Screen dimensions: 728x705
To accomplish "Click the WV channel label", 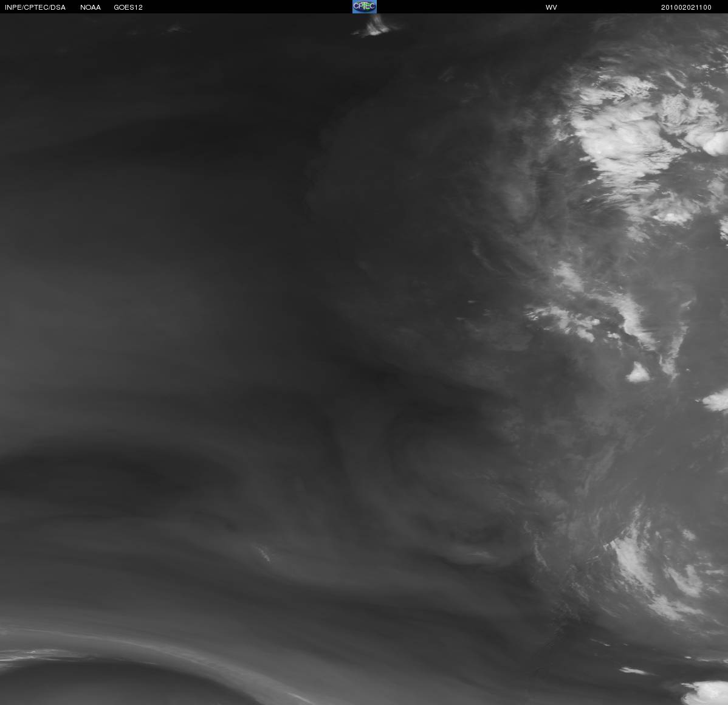I will 551,7.
